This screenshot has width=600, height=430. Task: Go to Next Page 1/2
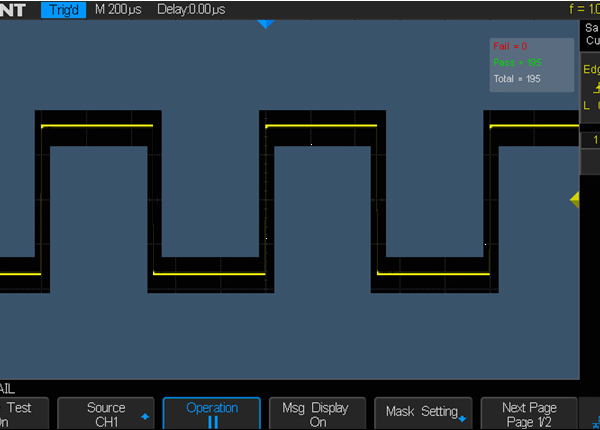pos(528,414)
